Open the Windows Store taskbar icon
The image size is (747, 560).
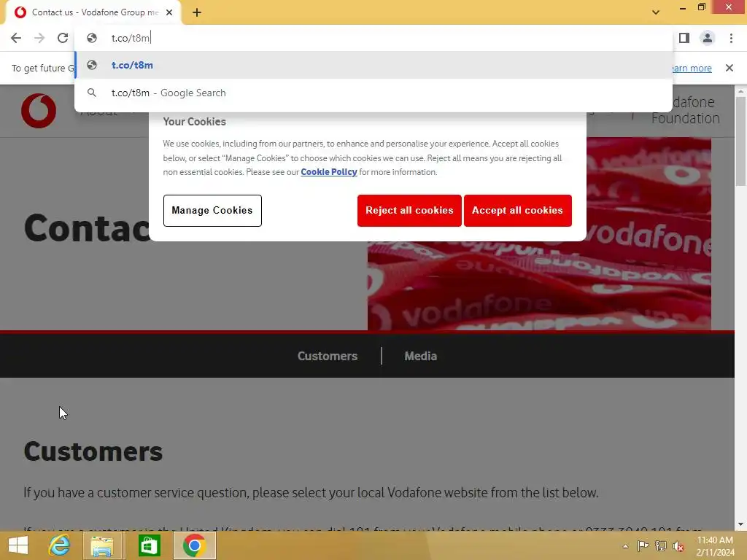click(x=149, y=545)
